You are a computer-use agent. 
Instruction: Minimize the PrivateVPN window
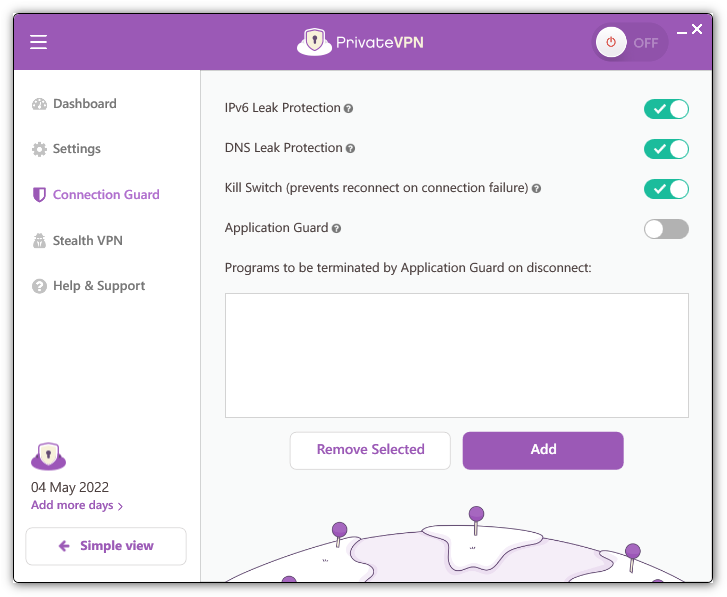pos(682,32)
